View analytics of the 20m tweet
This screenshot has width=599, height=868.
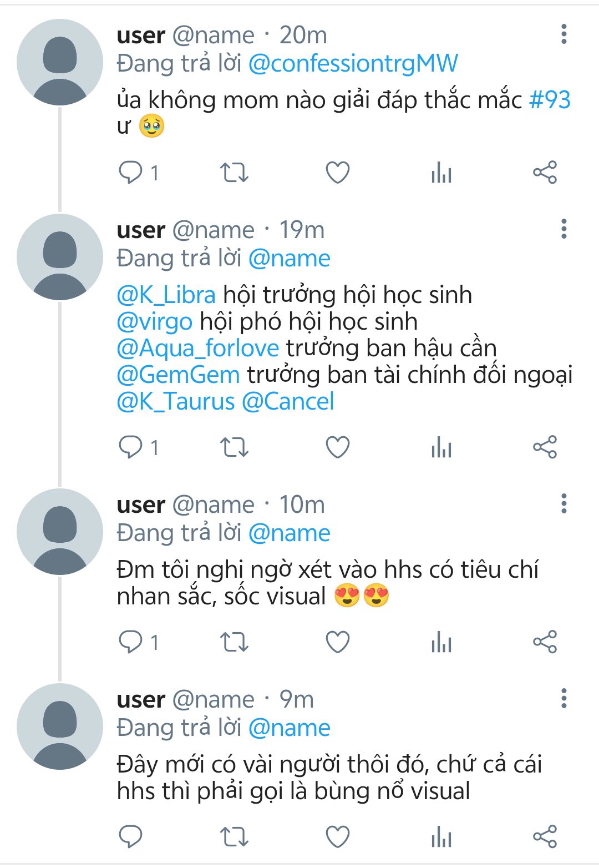(x=441, y=173)
